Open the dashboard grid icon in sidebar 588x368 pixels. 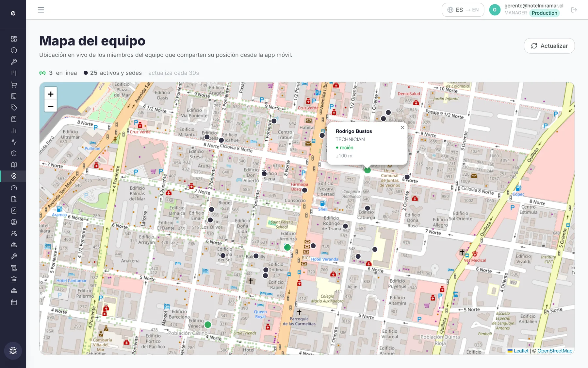point(14,39)
